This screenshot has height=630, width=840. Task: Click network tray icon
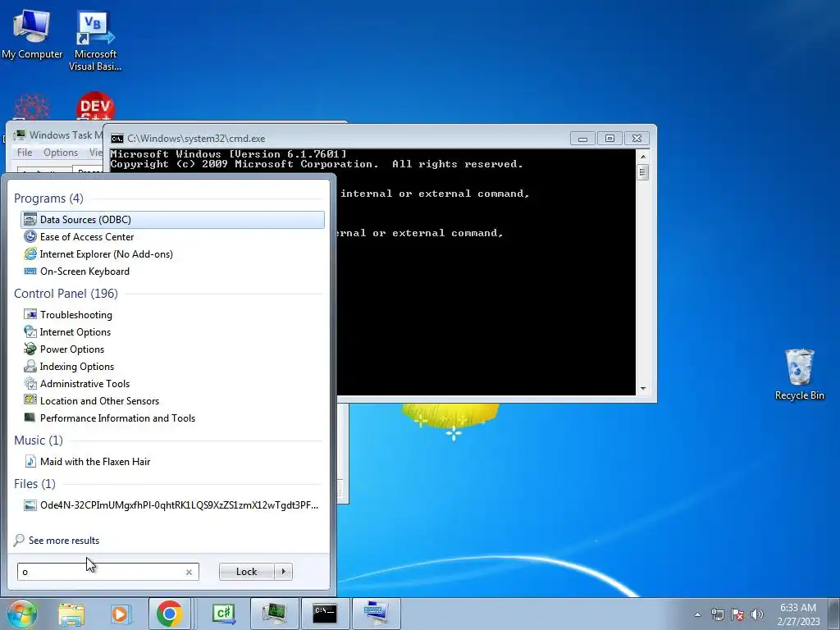tap(717, 614)
